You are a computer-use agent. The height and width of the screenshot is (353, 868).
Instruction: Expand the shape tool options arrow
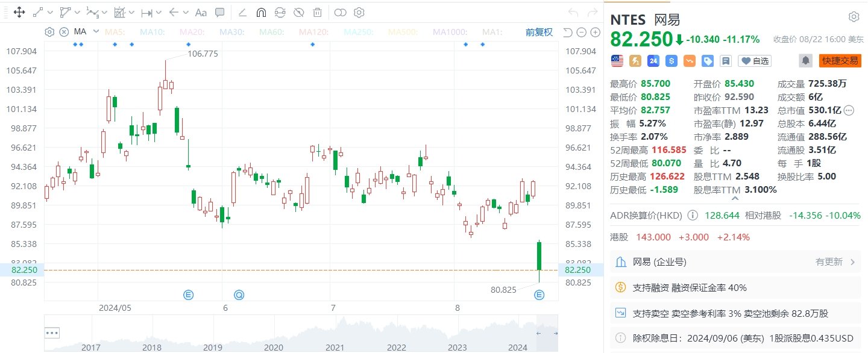point(78,13)
